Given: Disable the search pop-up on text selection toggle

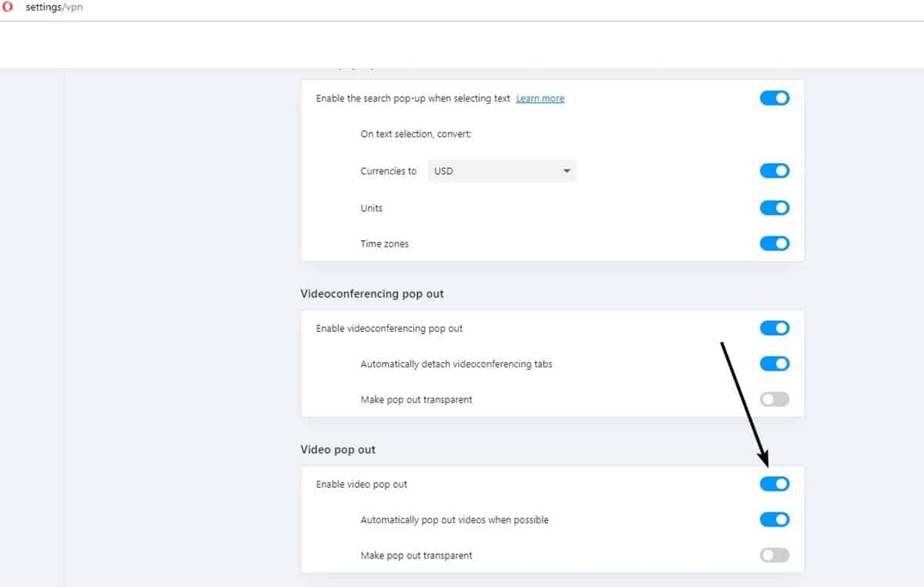Looking at the screenshot, I should click(x=775, y=99).
